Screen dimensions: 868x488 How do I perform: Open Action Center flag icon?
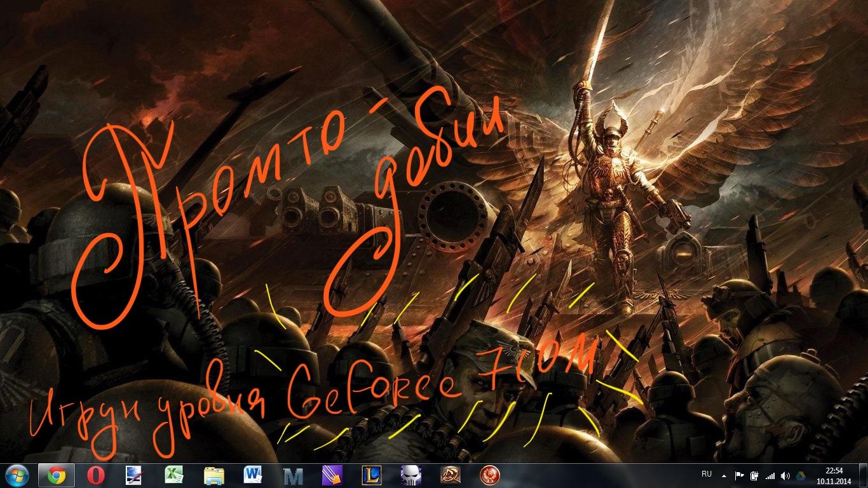(739, 475)
